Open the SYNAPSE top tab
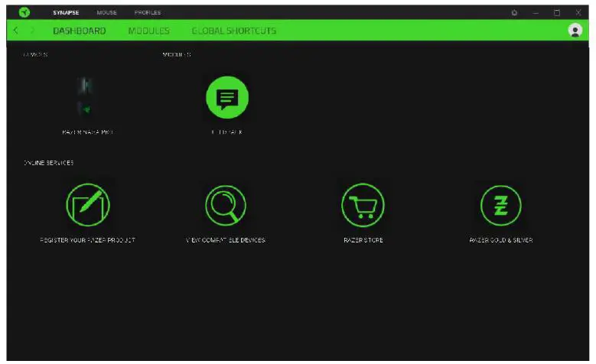This screenshot has width=596, height=364. [x=66, y=12]
